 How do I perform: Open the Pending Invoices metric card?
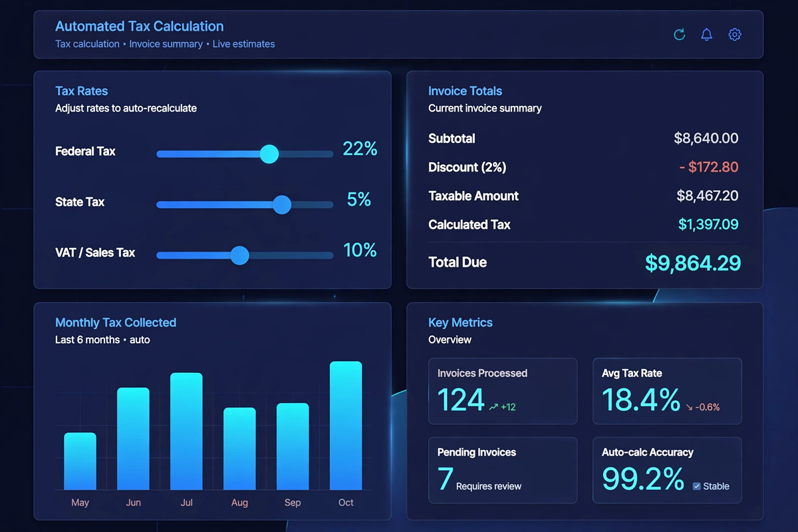point(503,470)
